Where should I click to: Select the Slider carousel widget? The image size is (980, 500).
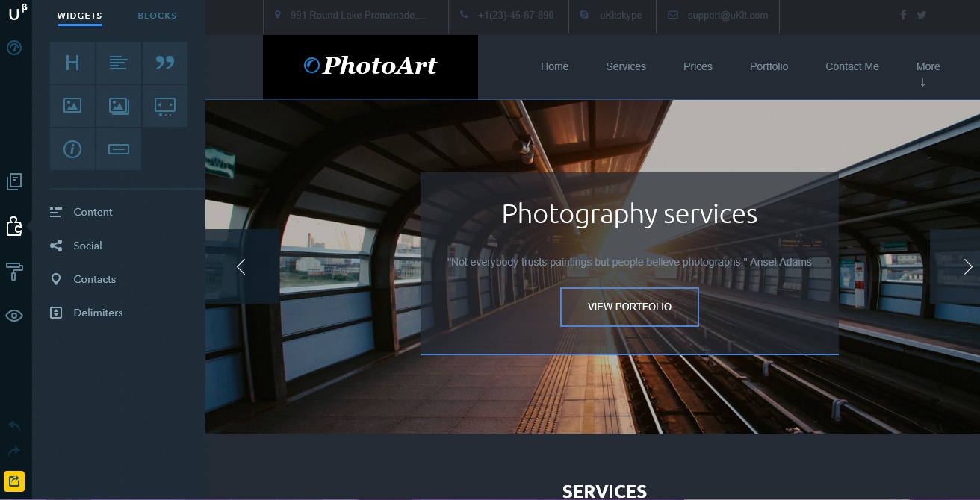pyautogui.click(x=164, y=106)
